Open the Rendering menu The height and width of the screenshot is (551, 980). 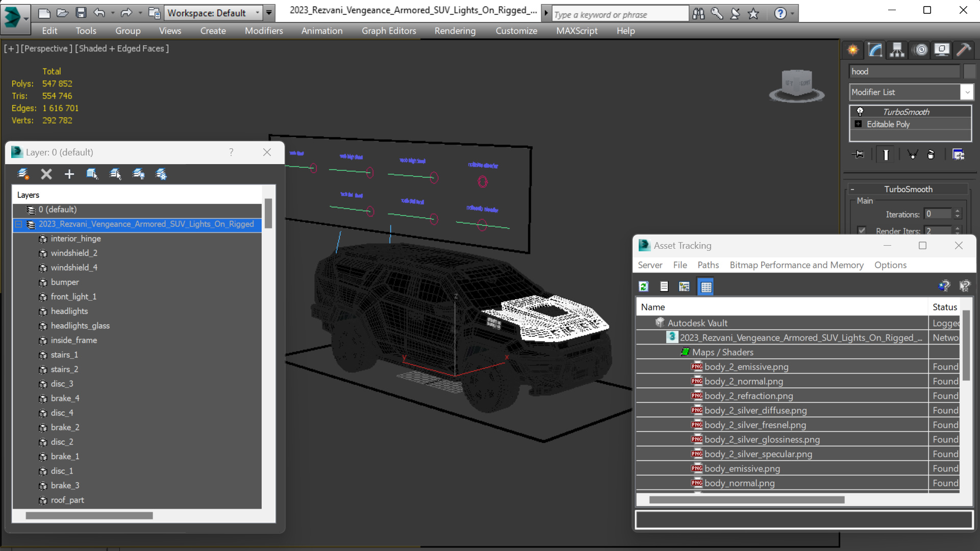pyautogui.click(x=455, y=31)
